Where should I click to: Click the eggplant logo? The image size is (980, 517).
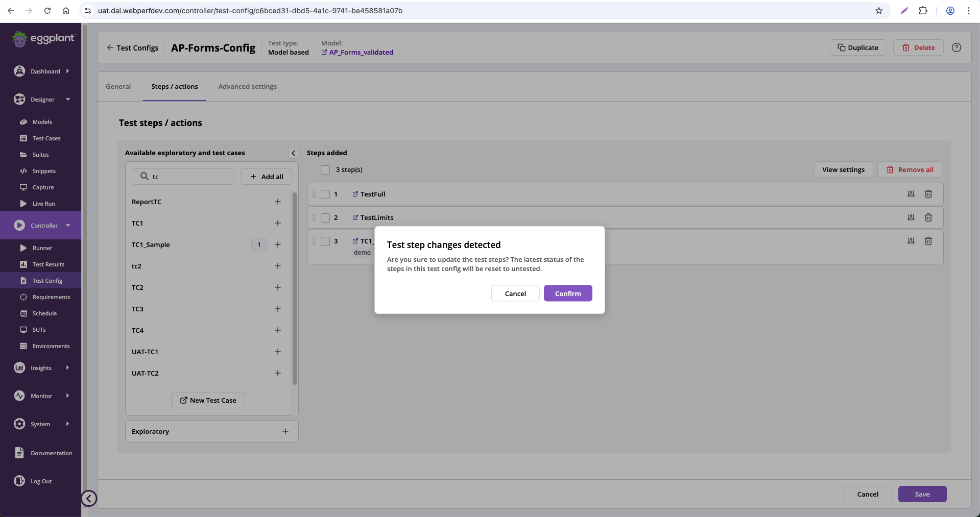(44, 39)
